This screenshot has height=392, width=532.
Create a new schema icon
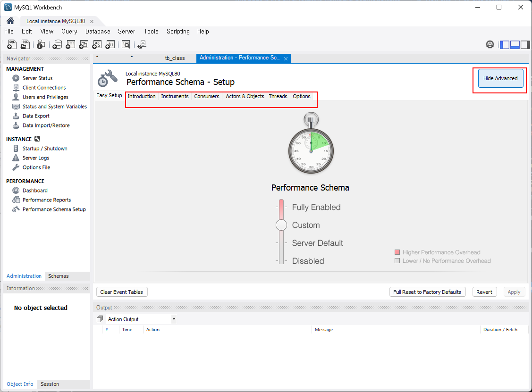coord(57,44)
